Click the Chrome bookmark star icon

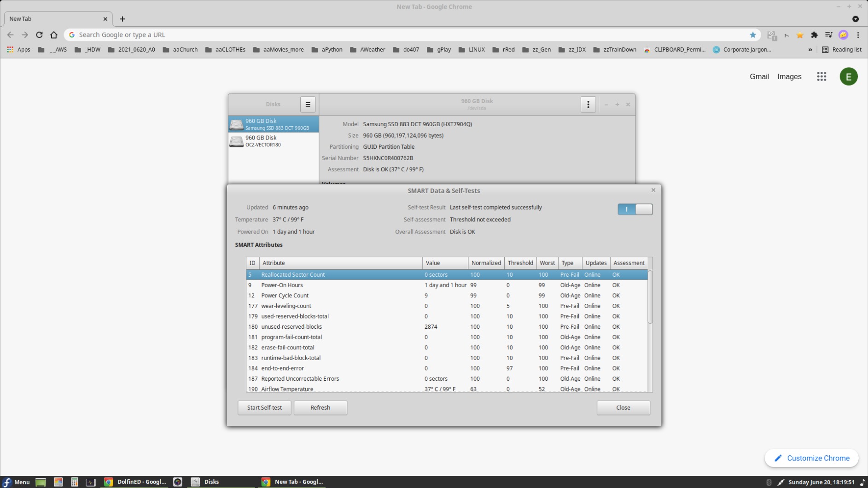point(752,35)
